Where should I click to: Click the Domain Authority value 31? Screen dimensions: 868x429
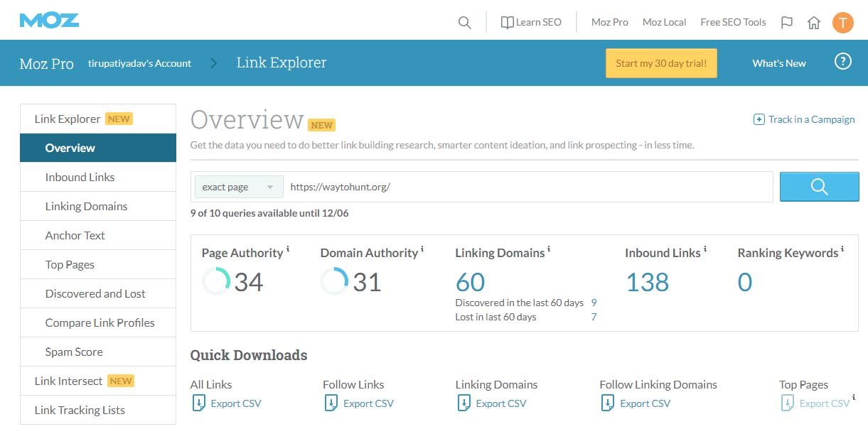pos(367,283)
